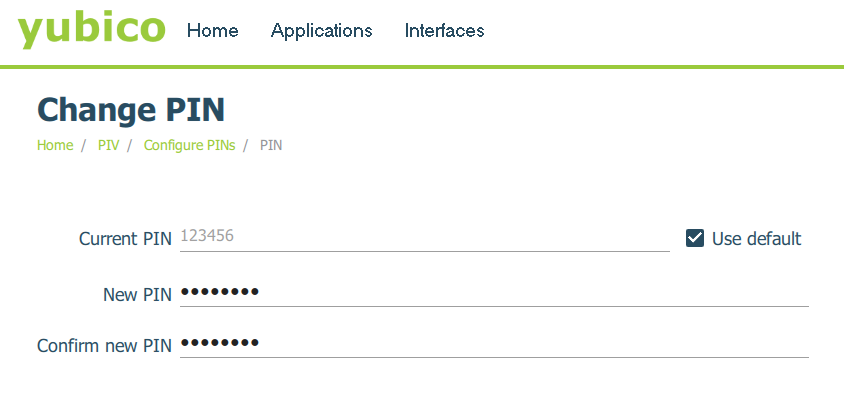Uncheck the Use default checkbox

[695, 238]
